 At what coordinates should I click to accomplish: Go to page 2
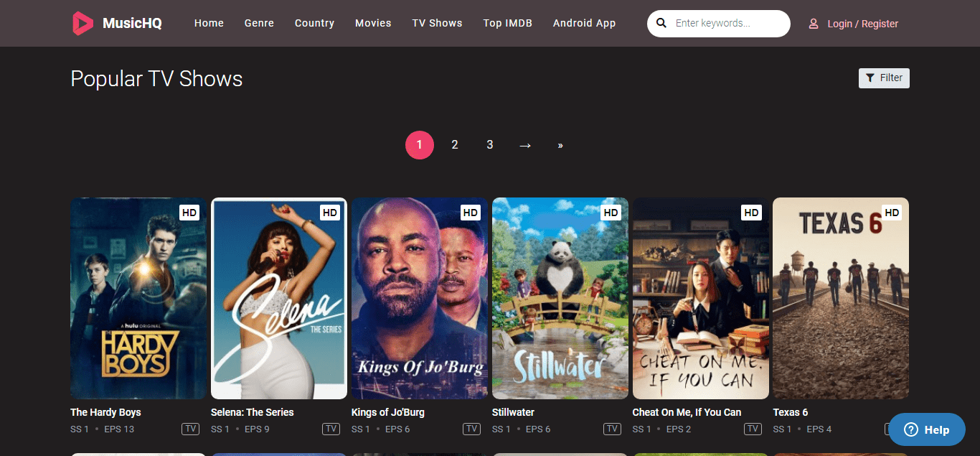point(455,145)
